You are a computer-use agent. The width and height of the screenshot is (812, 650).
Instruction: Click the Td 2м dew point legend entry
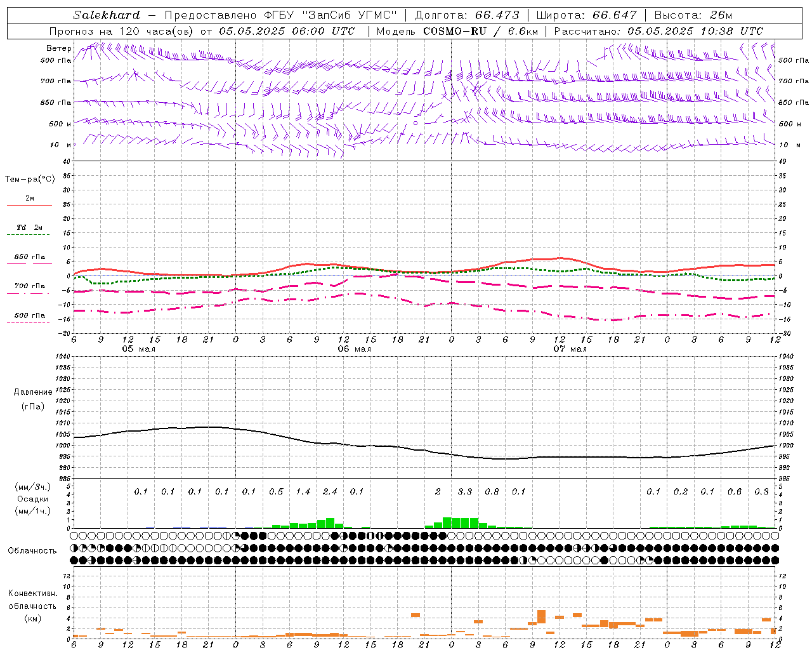pos(30,227)
